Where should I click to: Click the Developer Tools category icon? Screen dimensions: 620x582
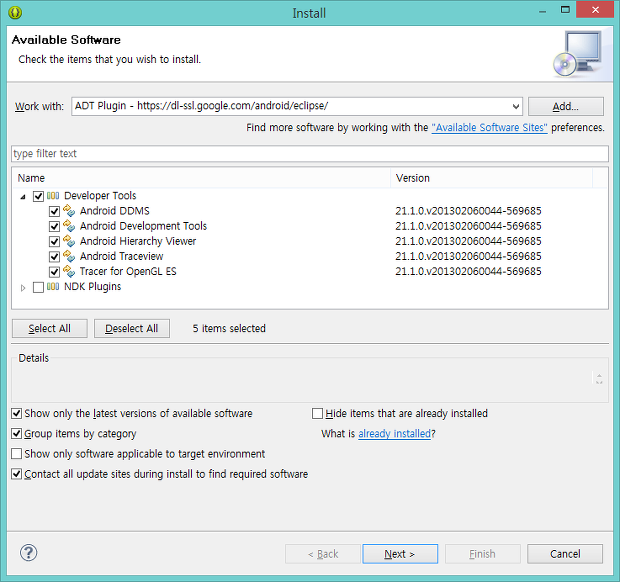pos(53,196)
